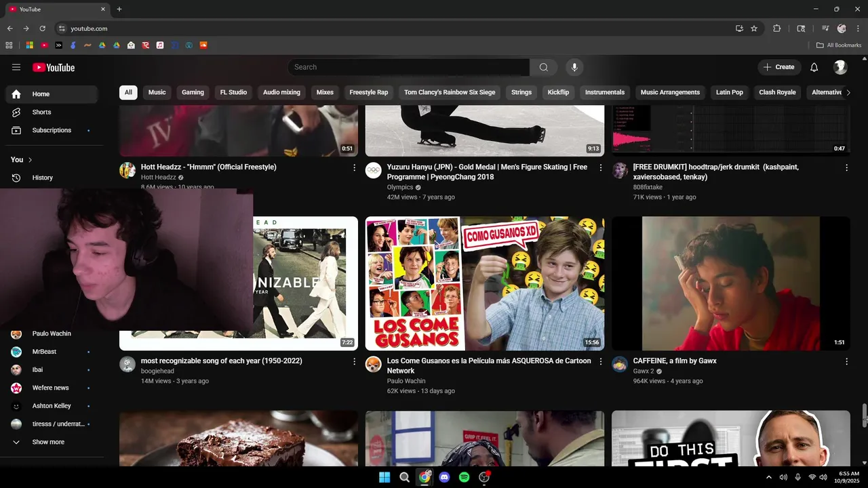Open Chrome apps grid in bookmarks bar
Screen dimensions: 868x488
click(x=9, y=45)
